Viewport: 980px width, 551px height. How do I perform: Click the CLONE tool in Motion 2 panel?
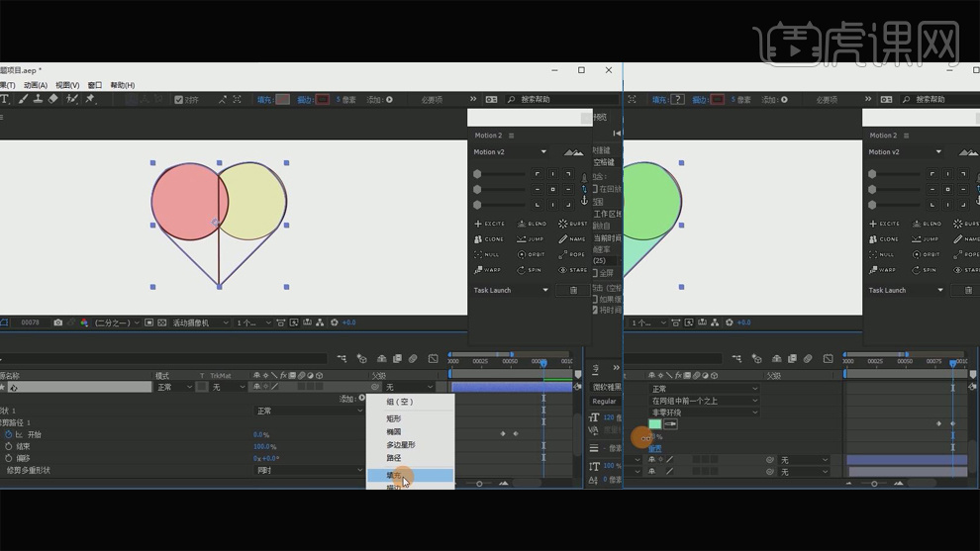pos(490,239)
